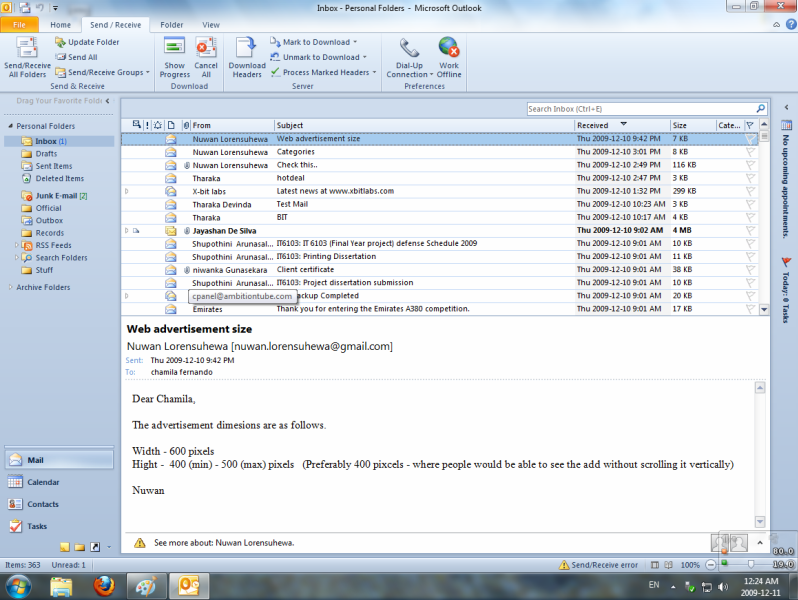
Task: Open Unmark to Download dropdown
Action: click(318, 57)
